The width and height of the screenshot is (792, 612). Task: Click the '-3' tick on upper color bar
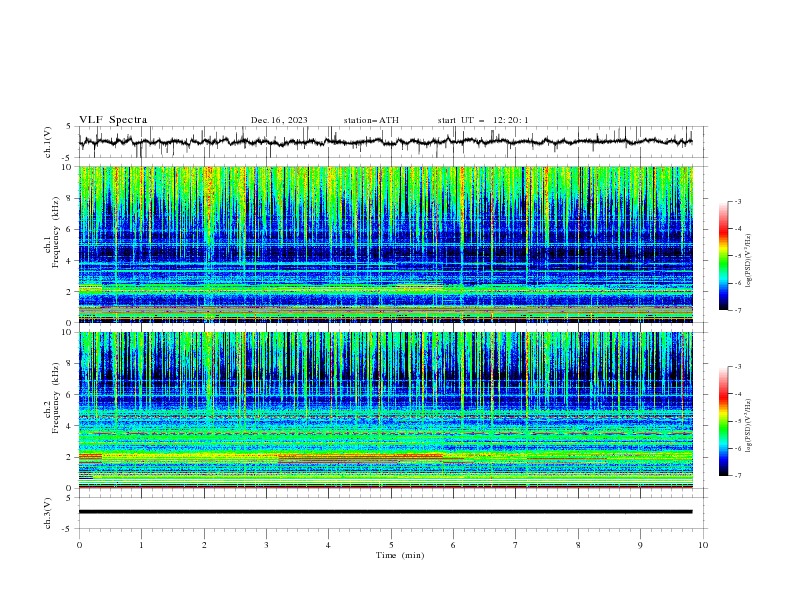(738, 201)
